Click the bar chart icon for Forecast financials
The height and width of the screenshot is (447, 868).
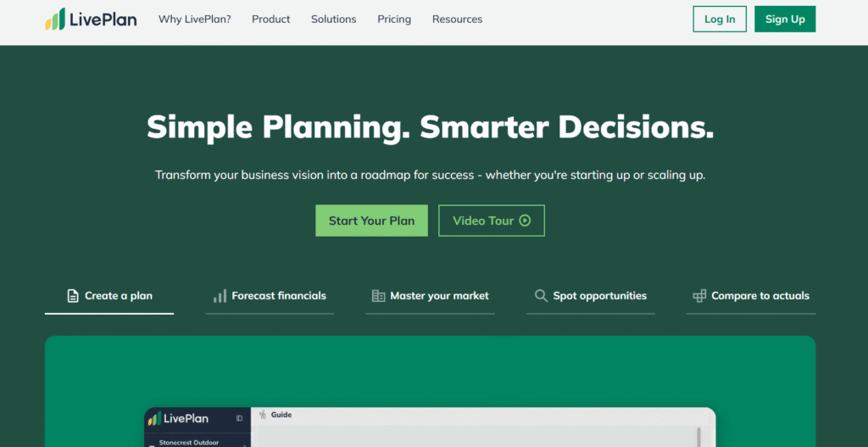coord(220,296)
